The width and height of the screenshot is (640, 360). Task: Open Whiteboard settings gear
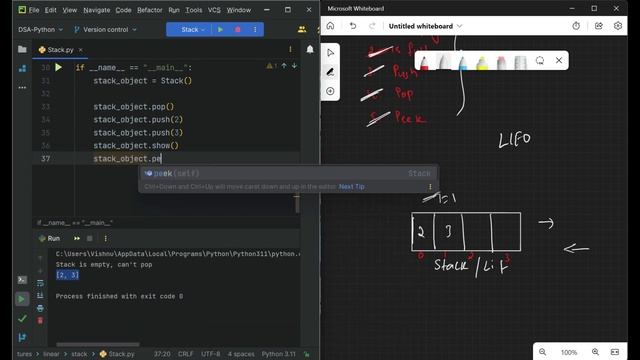point(618,26)
